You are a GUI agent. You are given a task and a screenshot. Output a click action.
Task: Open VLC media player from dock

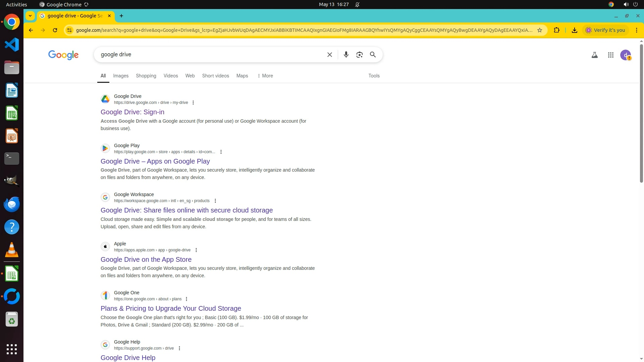point(12,250)
